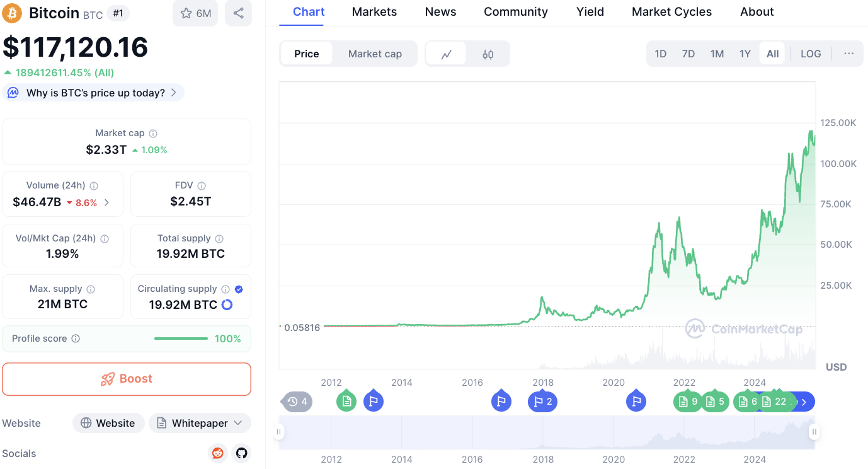Click the #1 rank badge
The width and height of the screenshot is (868, 469).
118,13
